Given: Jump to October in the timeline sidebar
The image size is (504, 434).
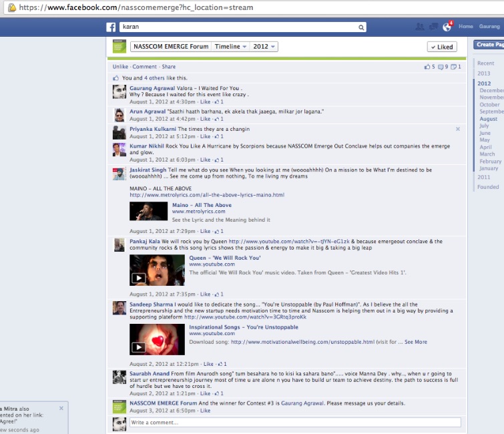Looking at the screenshot, I should tap(489, 104).
